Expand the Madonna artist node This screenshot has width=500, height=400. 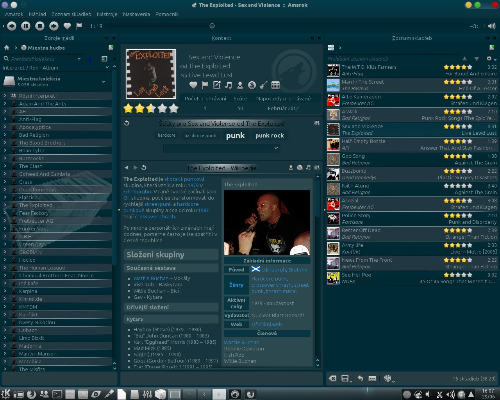(x=5, y=346)
